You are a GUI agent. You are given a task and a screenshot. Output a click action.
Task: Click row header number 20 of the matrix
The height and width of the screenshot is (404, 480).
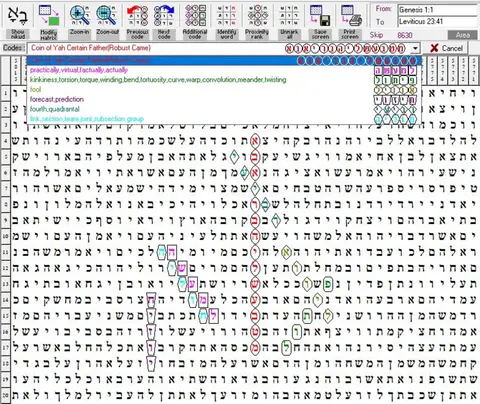tap(5, 395)
